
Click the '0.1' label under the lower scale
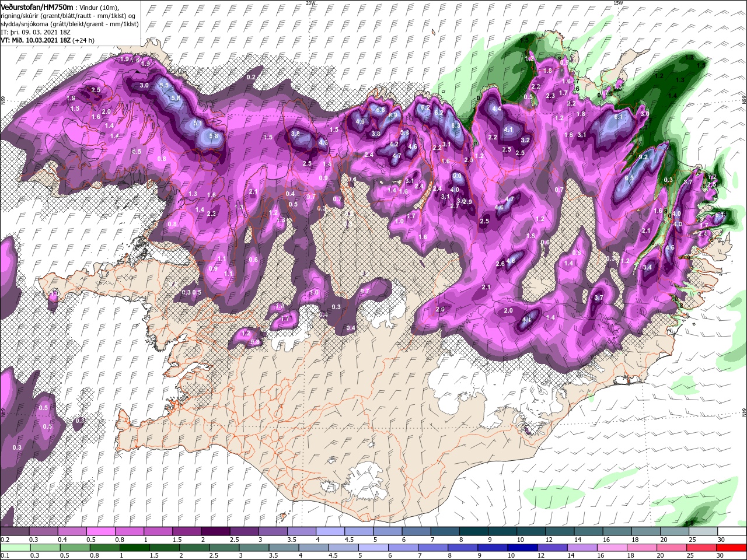(x=5, y=556)
